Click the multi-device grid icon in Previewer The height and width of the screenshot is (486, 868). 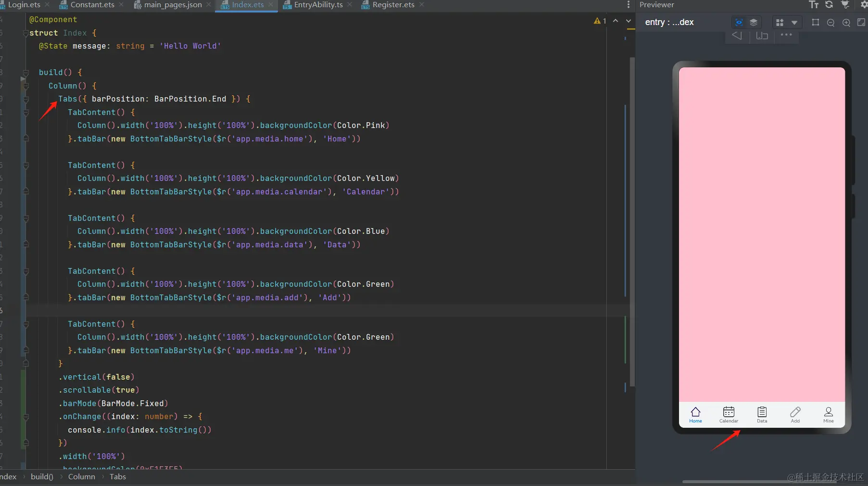tap(780, 22)
